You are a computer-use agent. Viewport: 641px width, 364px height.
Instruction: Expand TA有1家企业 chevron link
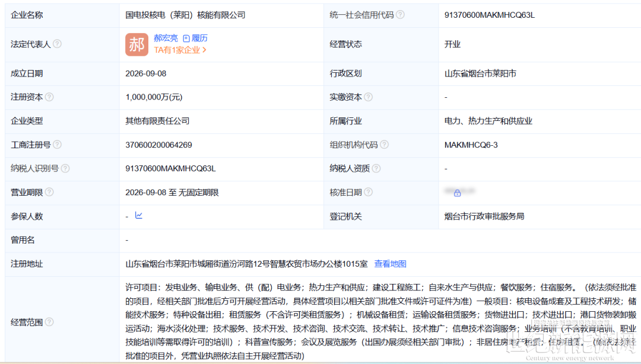click(180, 50)
